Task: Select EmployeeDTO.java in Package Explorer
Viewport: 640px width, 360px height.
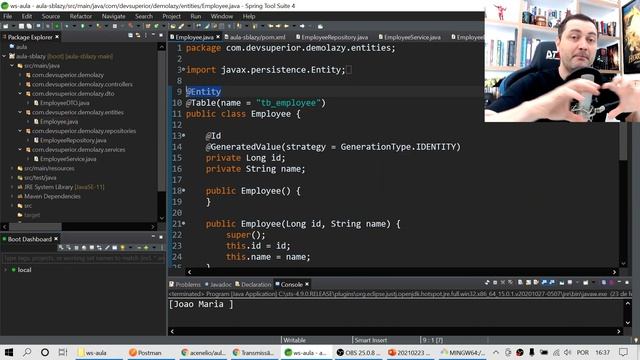Action: [x=64, y=103]
